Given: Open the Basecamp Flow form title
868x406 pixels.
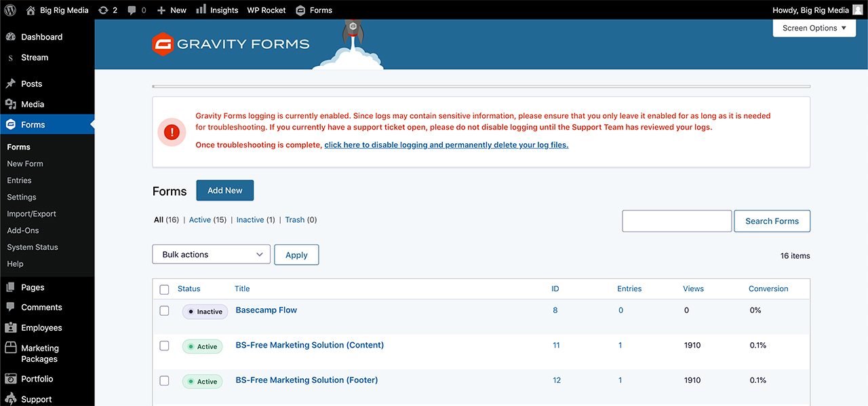Looking at the screenshot, I should (x=267, y=310).
